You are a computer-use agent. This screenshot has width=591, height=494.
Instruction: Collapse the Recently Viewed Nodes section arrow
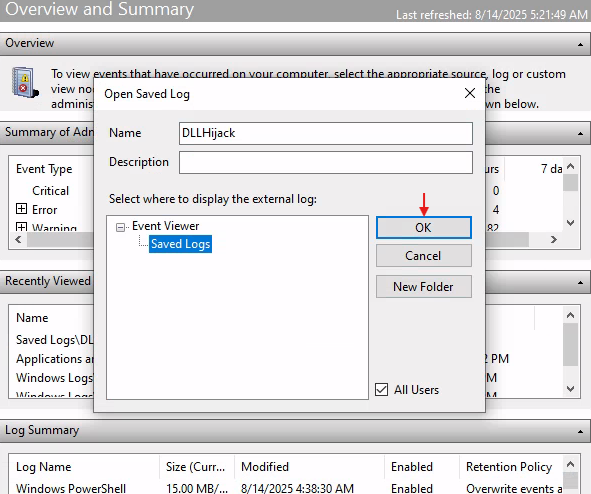point(580,282)
